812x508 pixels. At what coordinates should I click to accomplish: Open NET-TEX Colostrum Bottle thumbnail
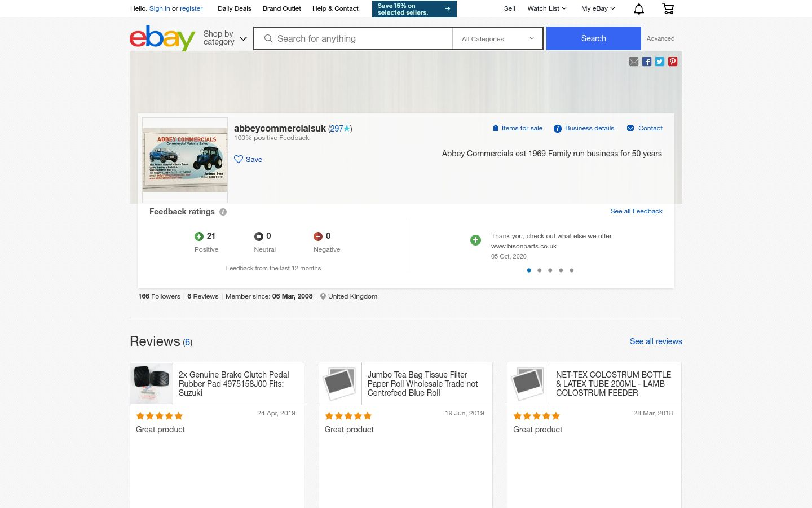tap(528, 383)
